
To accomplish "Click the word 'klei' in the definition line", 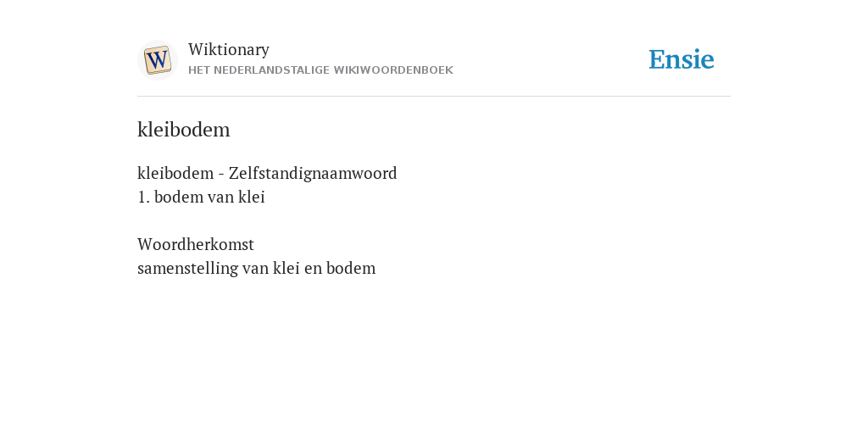I will pos(251,197).
